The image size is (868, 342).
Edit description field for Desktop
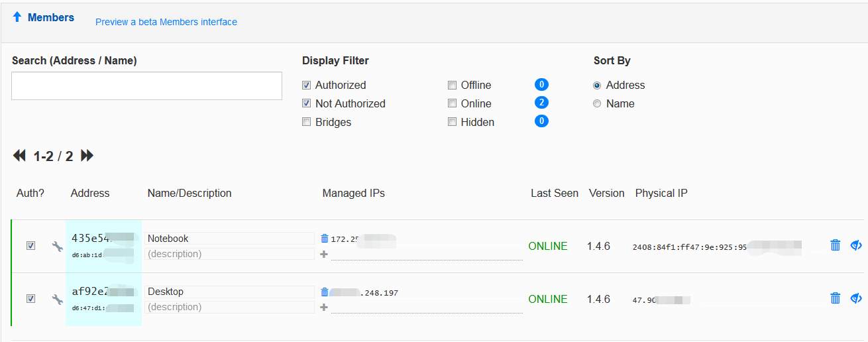coord(229,307)
